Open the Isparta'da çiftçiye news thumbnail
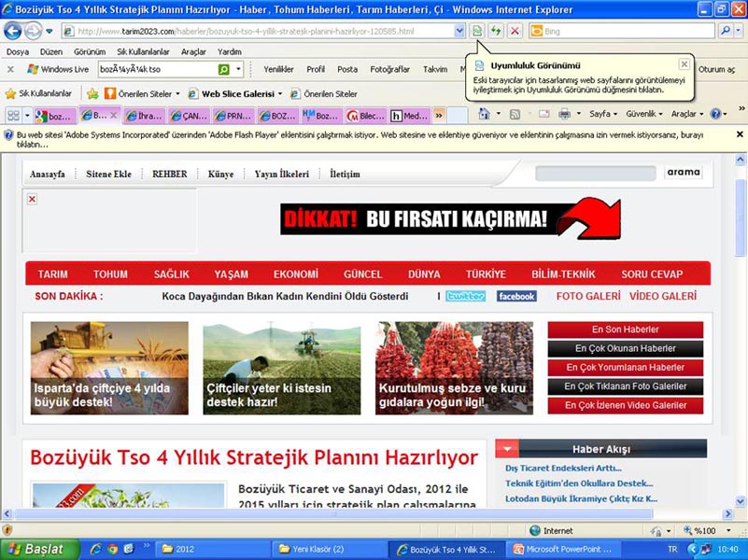The image size is (748, 560). [x=109, y=368]
